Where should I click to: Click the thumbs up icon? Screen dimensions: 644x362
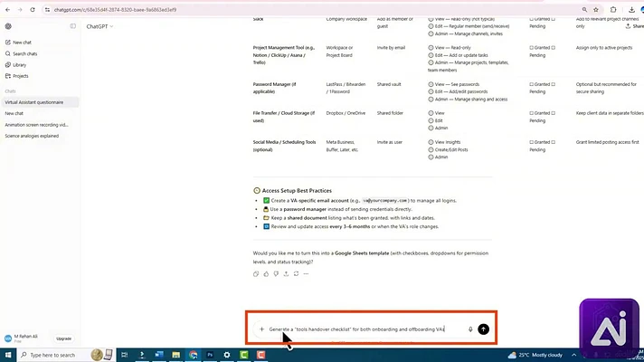pos(266,274)
